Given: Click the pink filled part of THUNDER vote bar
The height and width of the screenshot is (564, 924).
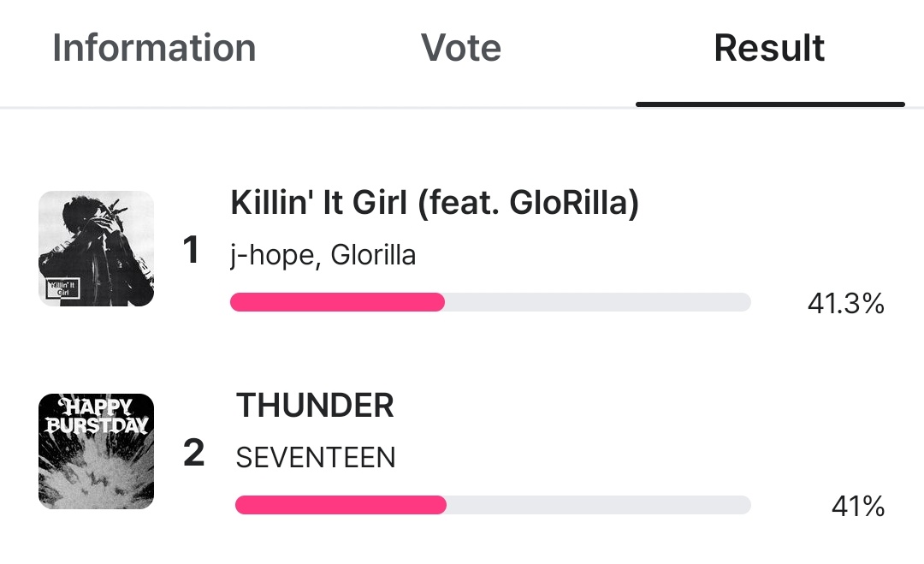Looking at the screenshot, I should [341, 505].
